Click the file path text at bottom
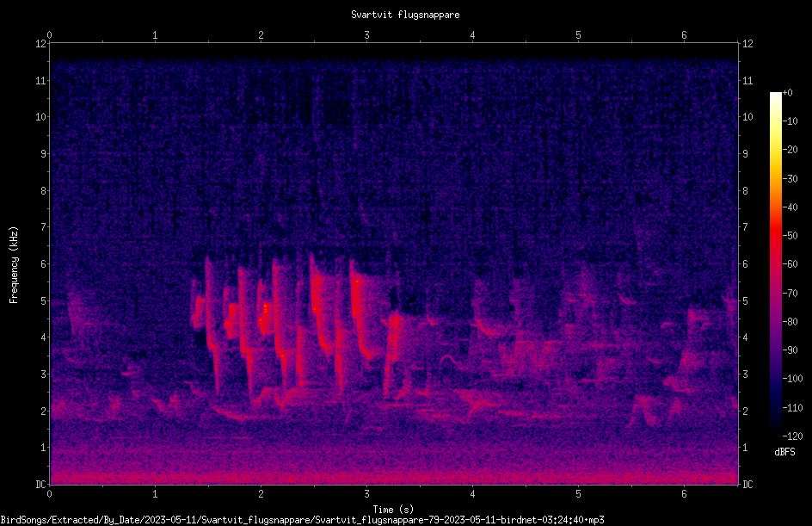 [x=303, y=520]
